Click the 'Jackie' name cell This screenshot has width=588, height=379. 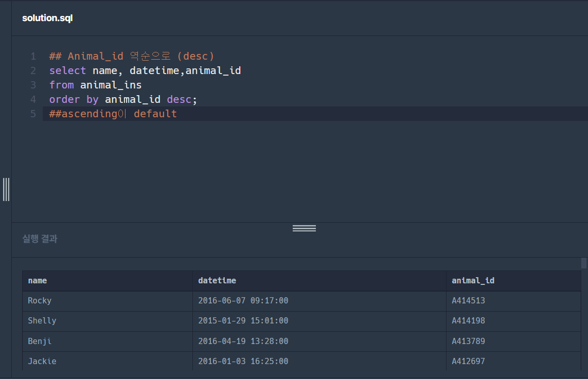click(x=108, y=362)
